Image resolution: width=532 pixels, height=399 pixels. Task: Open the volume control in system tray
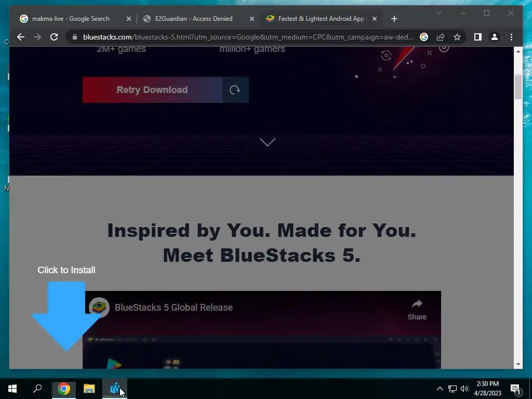click(x=464, y=389)
